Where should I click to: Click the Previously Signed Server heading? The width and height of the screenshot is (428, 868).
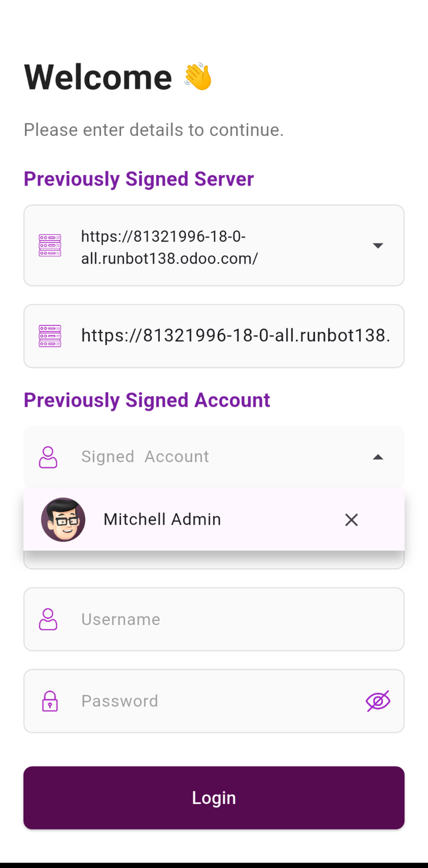pyautogui.click(x=139, y=179)
